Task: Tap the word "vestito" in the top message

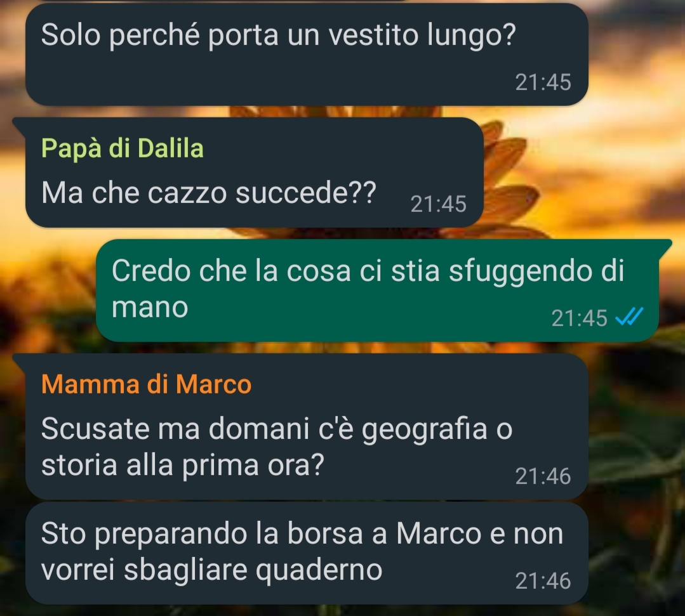Action: 373,35
